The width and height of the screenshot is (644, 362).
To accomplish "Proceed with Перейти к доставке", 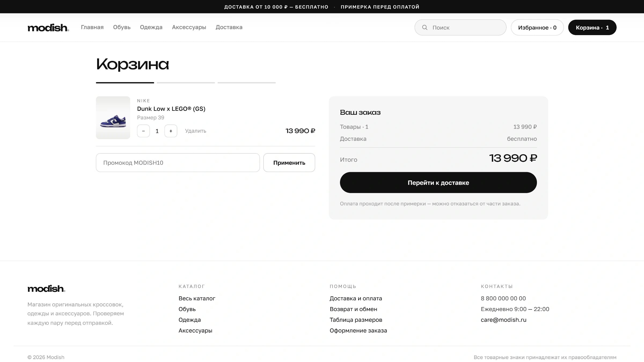I will coord(438,183).
